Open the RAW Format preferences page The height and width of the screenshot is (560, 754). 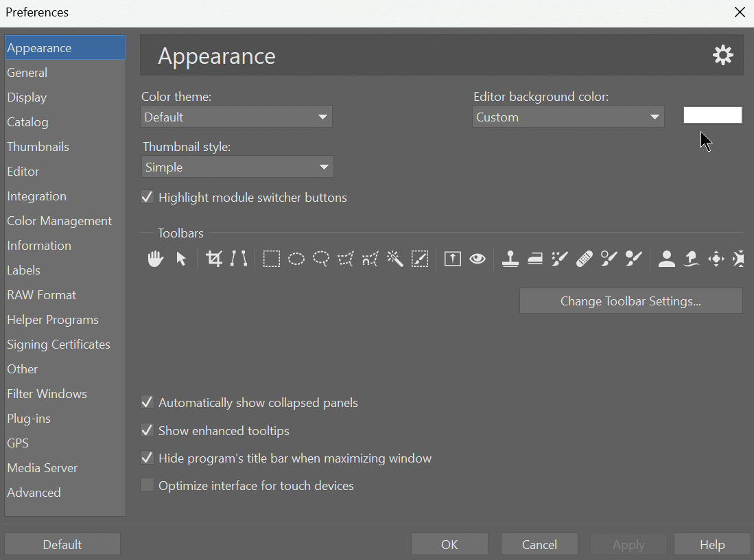tap(42, 295)
